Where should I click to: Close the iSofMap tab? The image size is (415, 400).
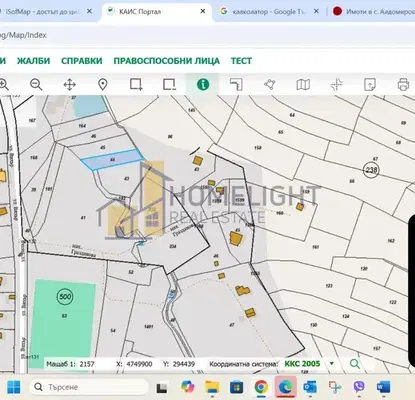[89, 11]
